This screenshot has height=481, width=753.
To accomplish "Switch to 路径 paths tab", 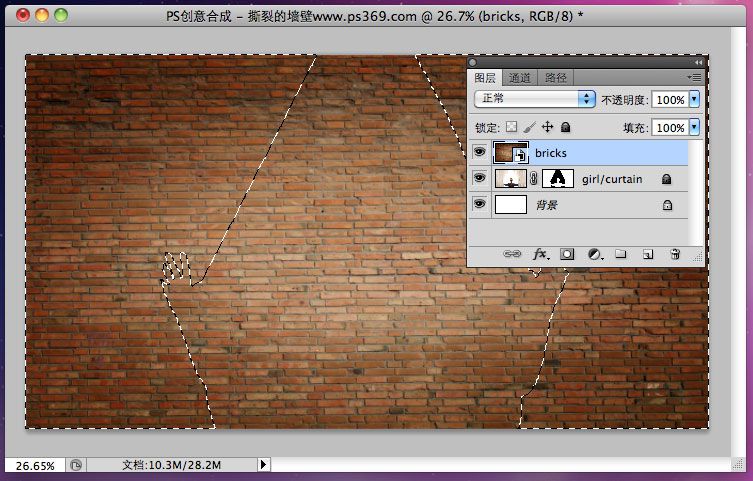I will tap(556, 78).
